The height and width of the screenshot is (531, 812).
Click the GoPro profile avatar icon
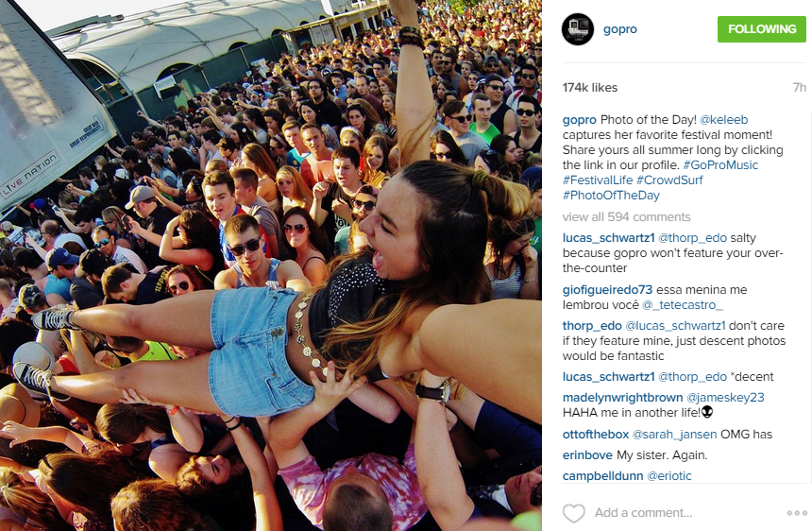[x=578, y=29]
